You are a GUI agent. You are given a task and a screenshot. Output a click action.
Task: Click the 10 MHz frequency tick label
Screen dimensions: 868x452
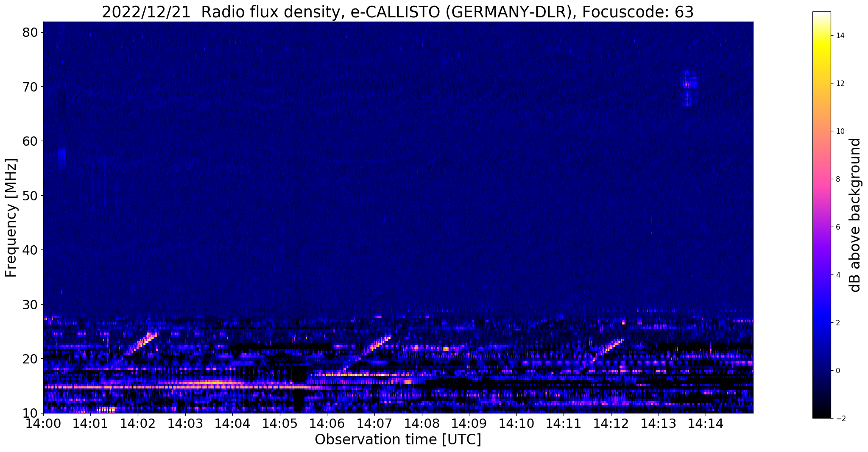30,413
